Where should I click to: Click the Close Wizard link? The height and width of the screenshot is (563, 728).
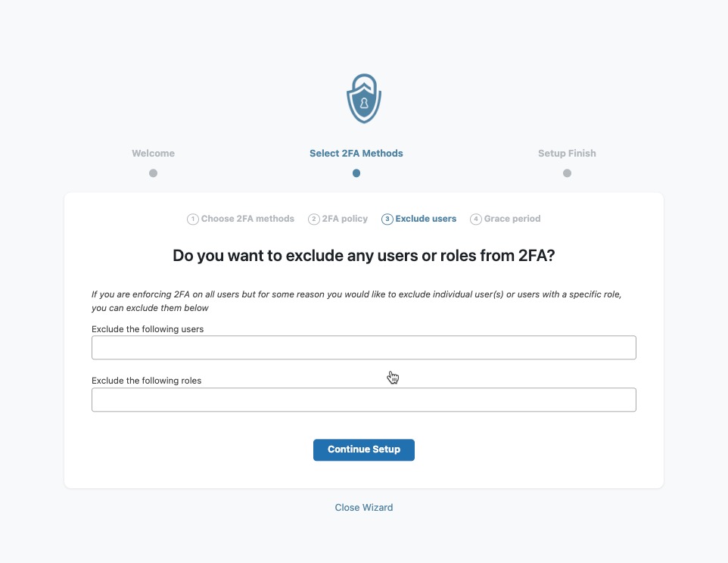coord(364,508)
